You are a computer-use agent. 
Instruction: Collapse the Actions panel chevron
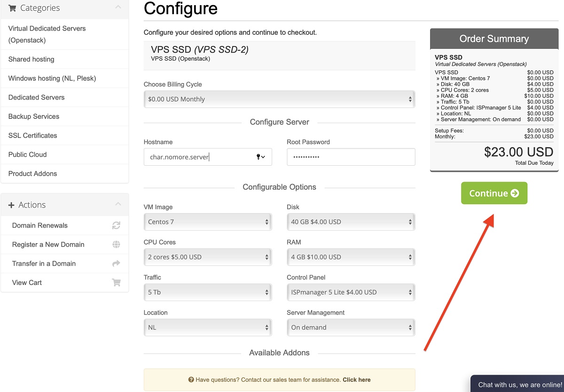click(118, 204)
